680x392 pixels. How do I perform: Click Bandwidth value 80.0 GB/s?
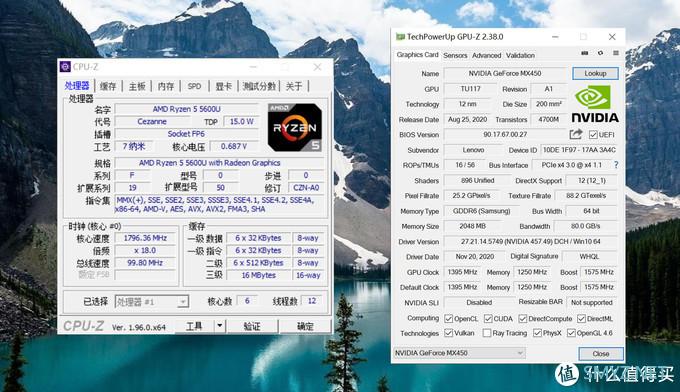coord(585,226)
